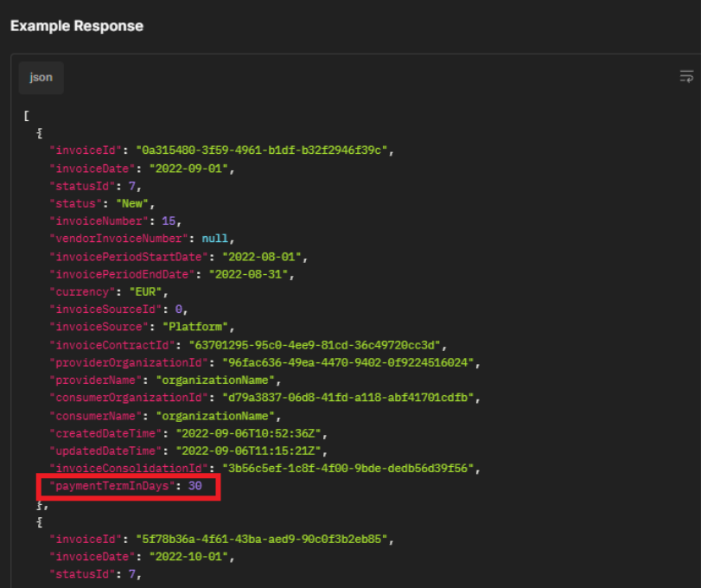Click the paymentTermInDays key

[112, 486]
